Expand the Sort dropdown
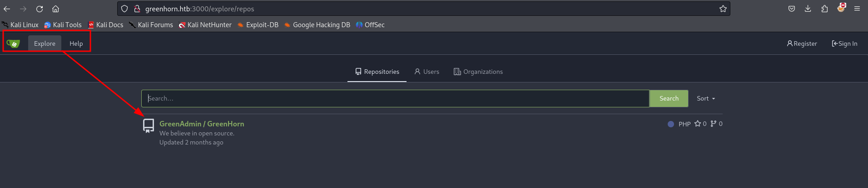 [x=706, y=99]
